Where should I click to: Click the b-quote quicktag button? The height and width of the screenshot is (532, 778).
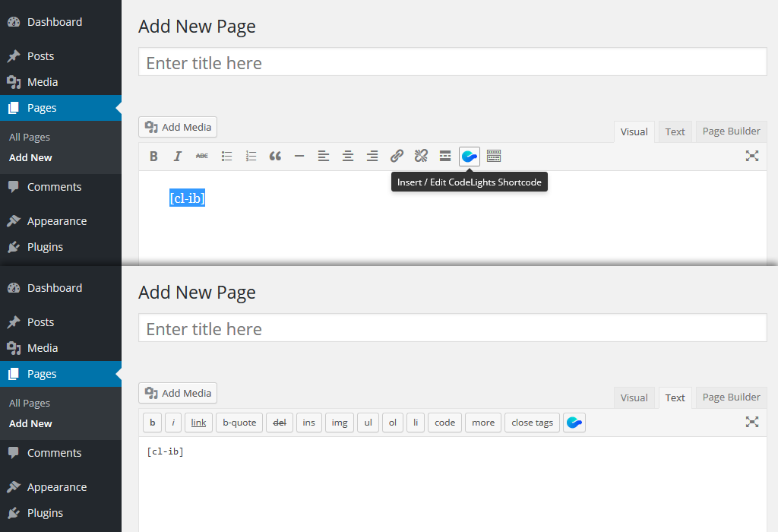(239, 423)
